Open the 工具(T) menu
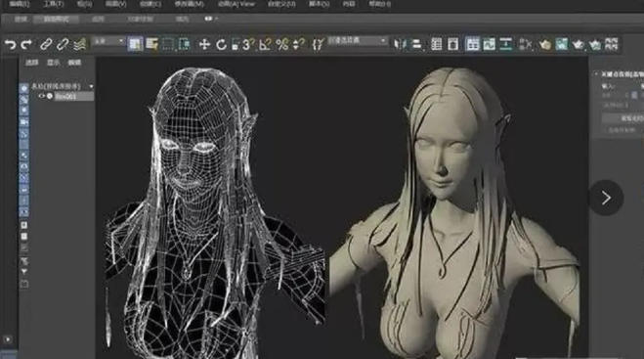644x359 pixels. tap(54, 4)
